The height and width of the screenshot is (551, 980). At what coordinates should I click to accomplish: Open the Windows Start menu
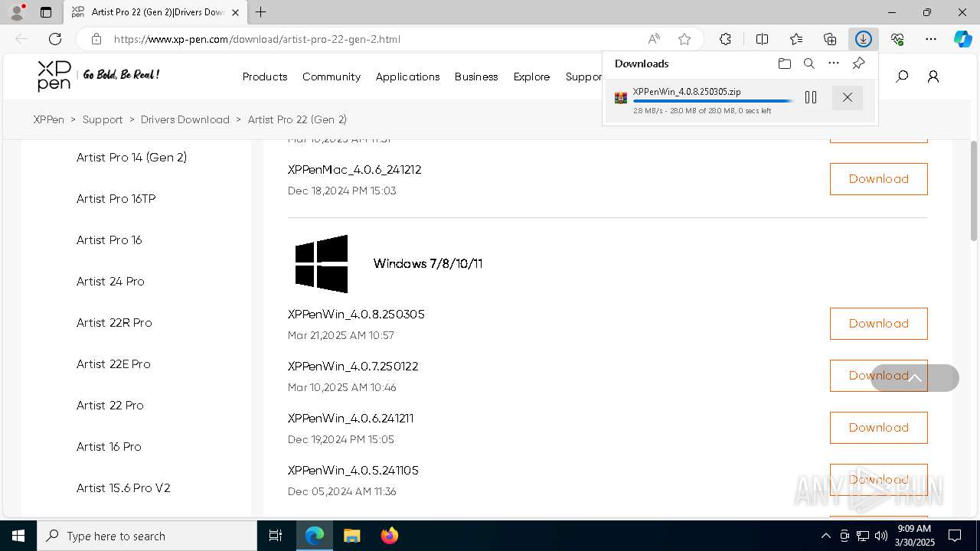(x=18, y=536)
